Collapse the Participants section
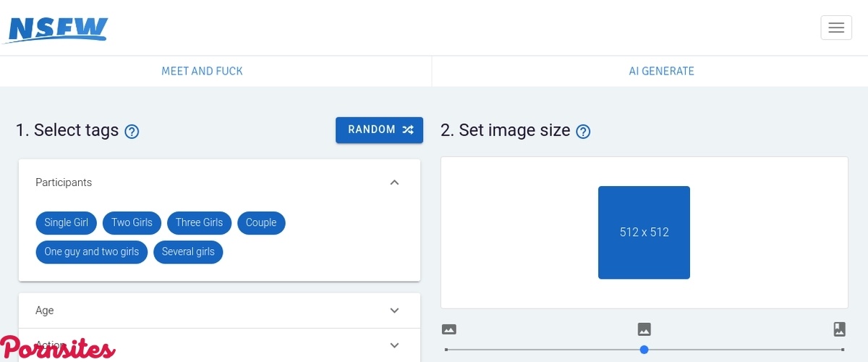Image resolution: width=868 pixels, height=362 pixels. pyautogui.click(x=394, y=182)
